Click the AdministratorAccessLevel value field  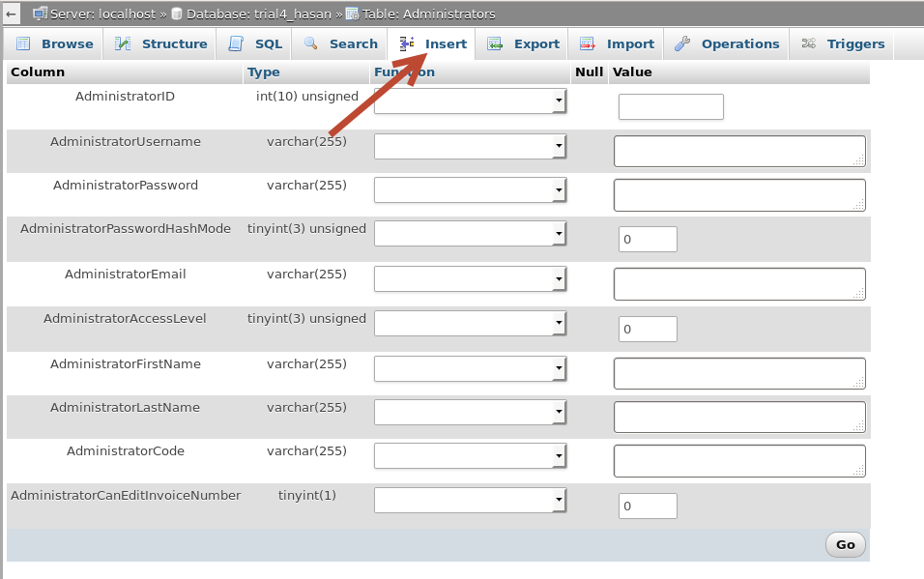pos(648,329)
